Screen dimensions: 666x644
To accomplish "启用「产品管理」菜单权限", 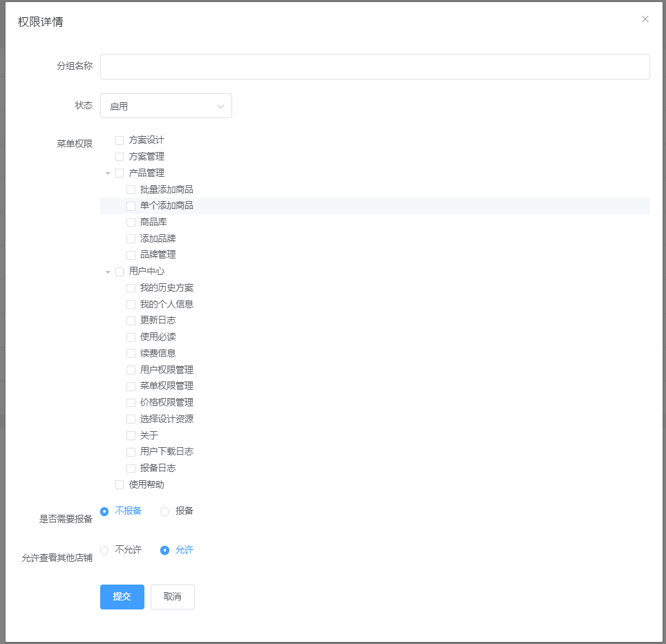I will point(119,173).
